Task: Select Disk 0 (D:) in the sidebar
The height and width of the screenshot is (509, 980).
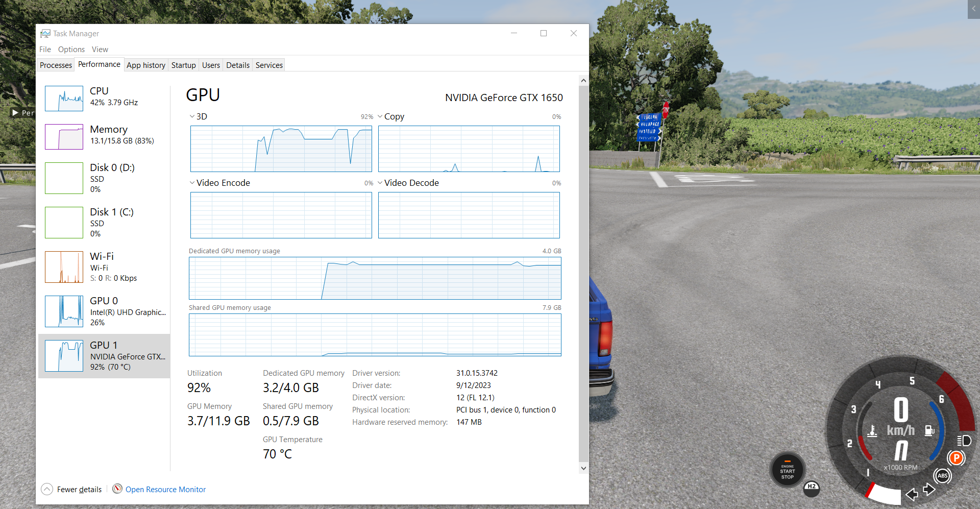Action: (x=104, y=178)
